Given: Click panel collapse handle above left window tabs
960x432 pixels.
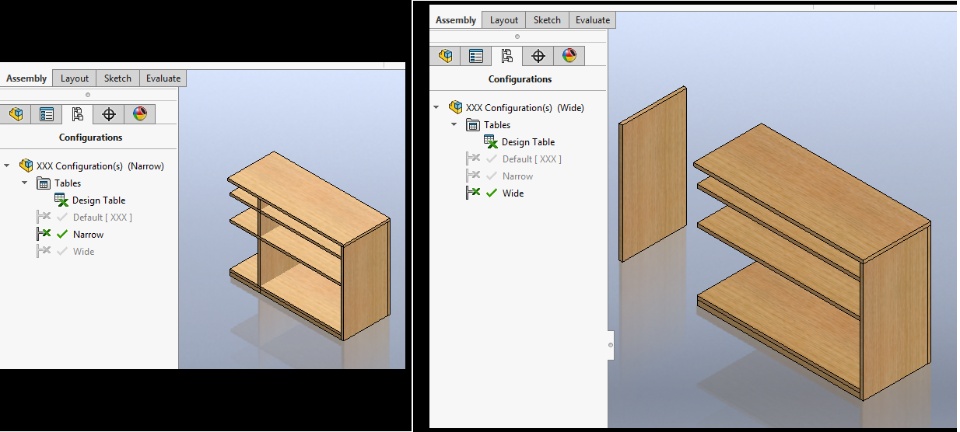Looking at the screenshot, I should [88, 94].
